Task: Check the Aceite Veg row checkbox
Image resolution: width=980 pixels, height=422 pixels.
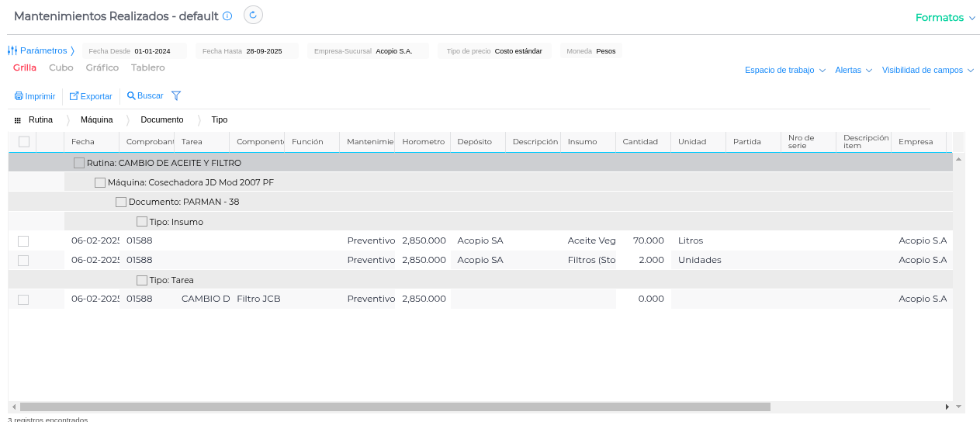Action: (23, 241)
